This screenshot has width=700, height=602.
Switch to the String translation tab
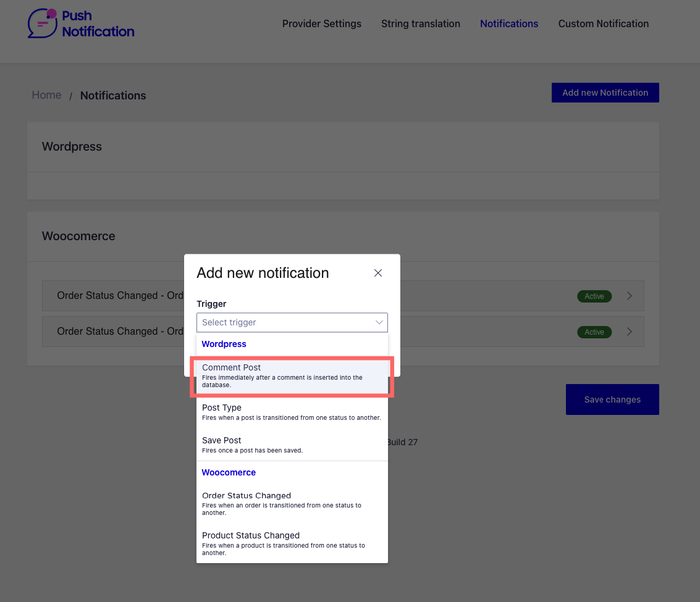pyautogui.click(x=421, y=23)
